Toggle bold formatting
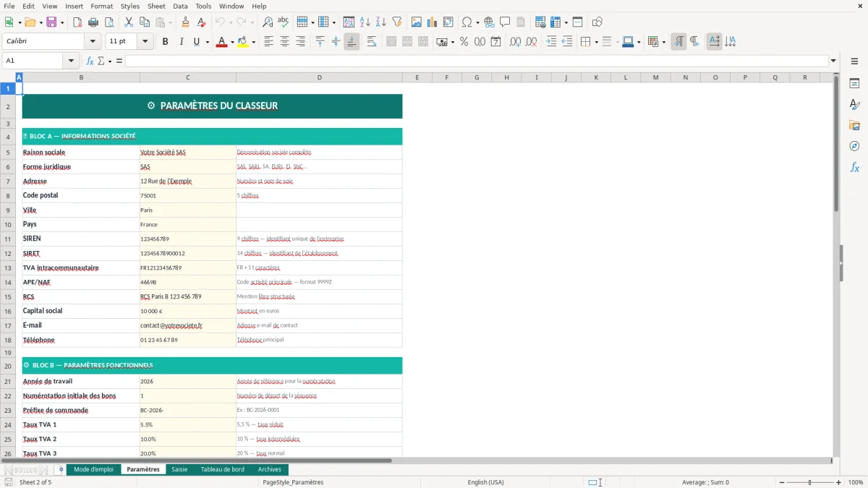Screen dimensions: 868x488 [x=165, y=42]
